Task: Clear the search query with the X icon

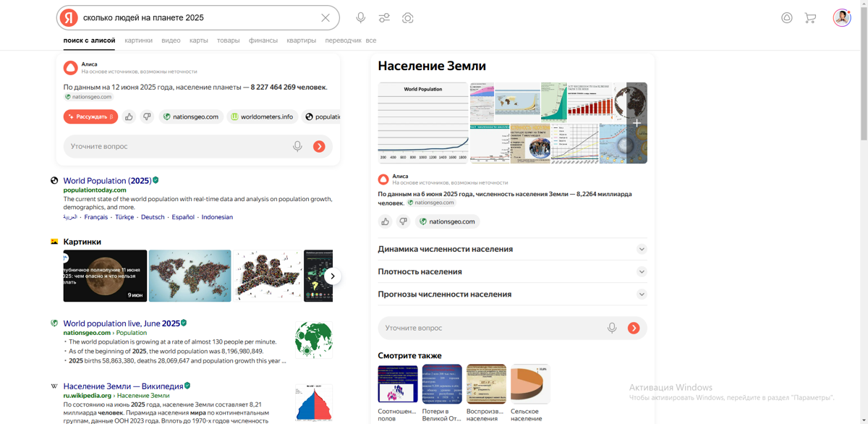Action: point(325,17)
